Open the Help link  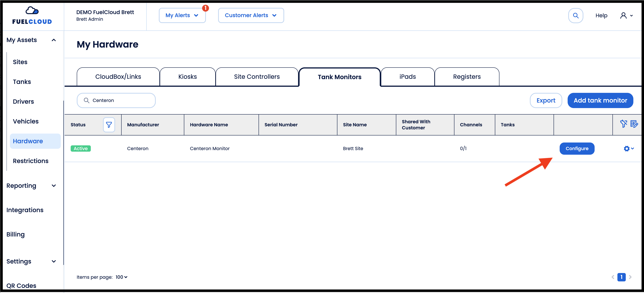click(601, 16)
